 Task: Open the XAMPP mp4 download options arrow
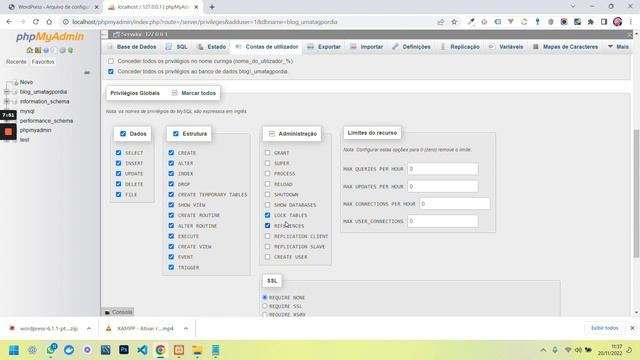[186, 328]
